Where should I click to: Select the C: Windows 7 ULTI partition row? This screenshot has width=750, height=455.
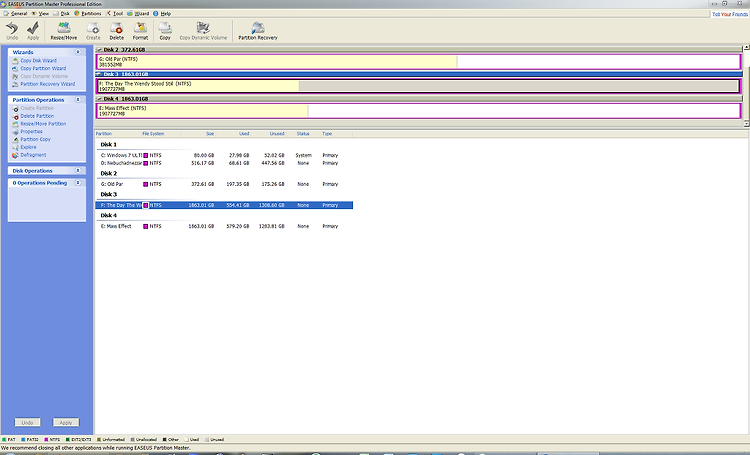[x=224, y=155]
